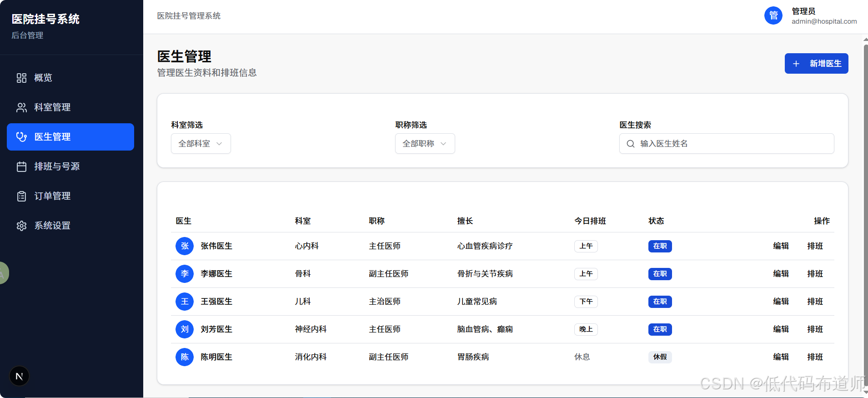Edit 李娜医生 via 编辑
The image size is (868, 398).
(781, 274)
